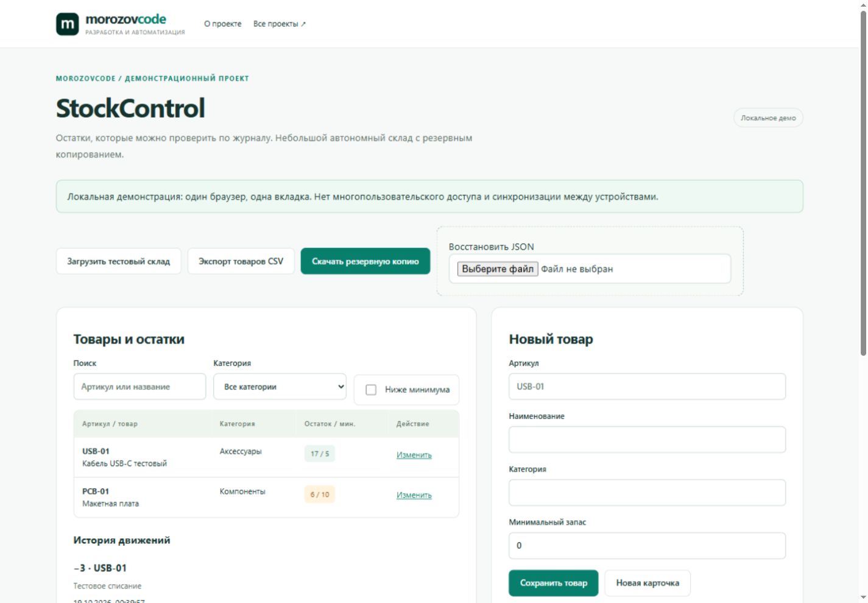Enable the 'Ниже минимума' checkbox
868x603 pixels.
tap(371, 390)
